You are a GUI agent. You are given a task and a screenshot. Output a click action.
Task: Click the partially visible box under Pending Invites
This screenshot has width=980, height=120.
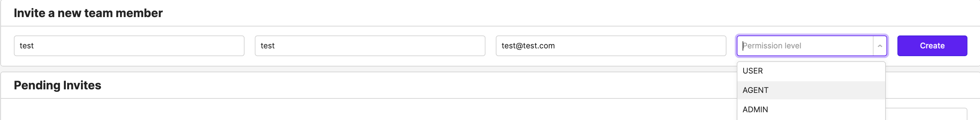click(x=926, y=114)
